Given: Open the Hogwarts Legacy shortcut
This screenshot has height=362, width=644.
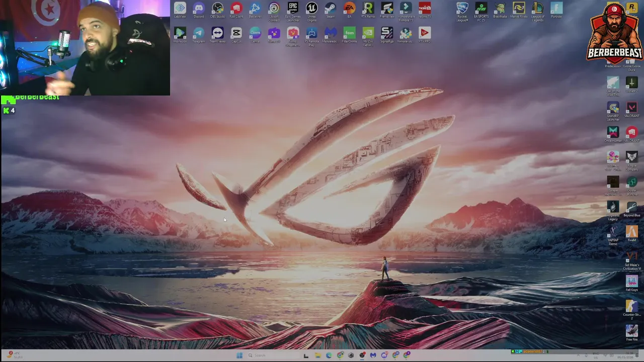Looking at the screenshot, I should coord(613,210).
